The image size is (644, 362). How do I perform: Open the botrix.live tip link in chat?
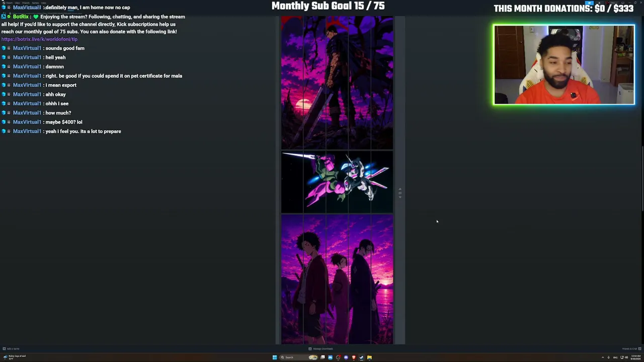pos(39,39)
